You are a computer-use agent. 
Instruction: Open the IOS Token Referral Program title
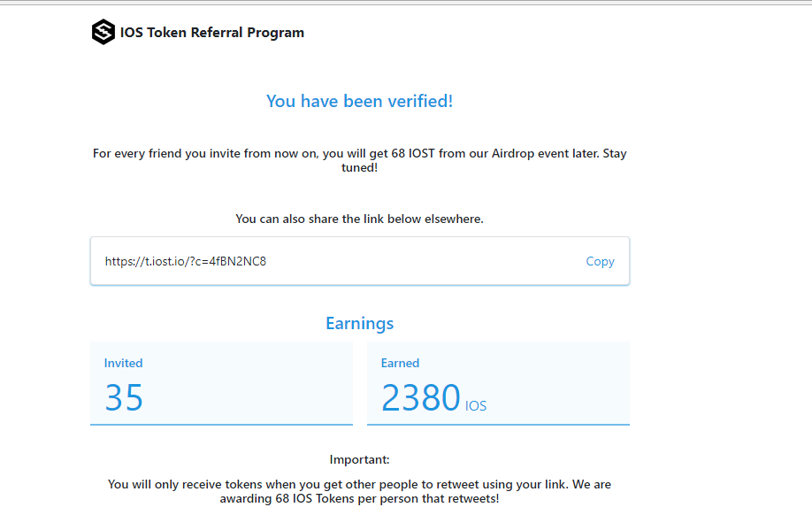click(x=212, y=33)
